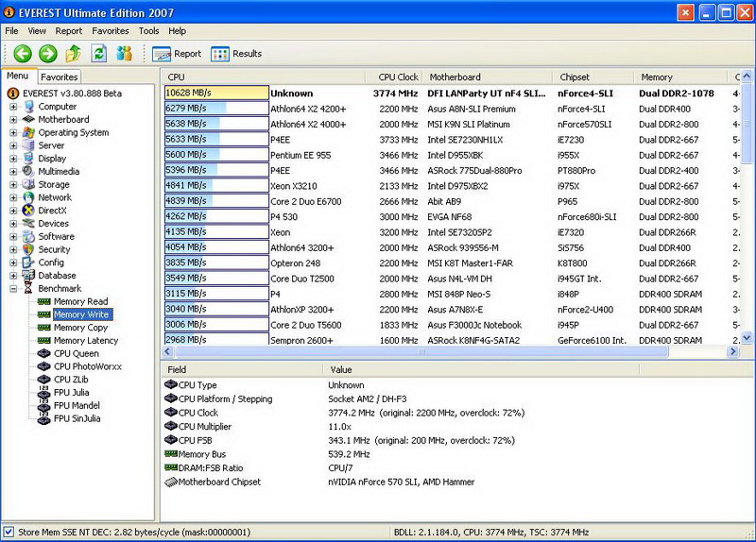Sort by the Chipset column header
The width and height of the screenshot is (756, 542).
(x=593, y=77)
